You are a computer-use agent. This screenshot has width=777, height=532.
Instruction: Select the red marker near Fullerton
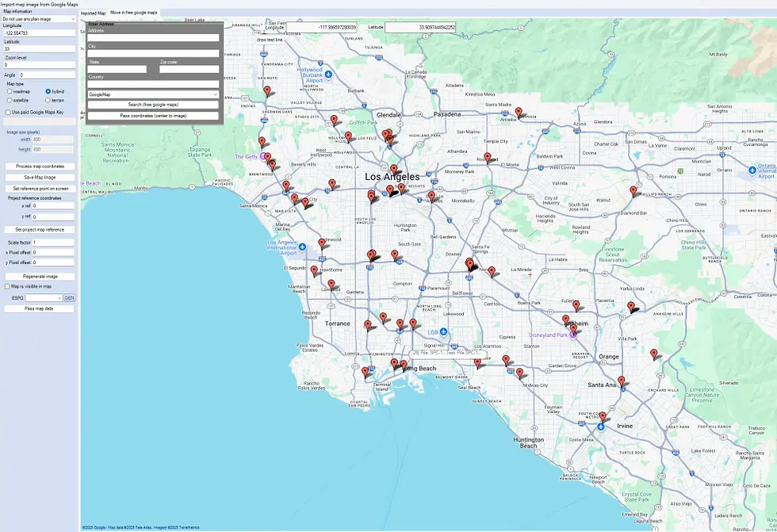pos(576,305)
